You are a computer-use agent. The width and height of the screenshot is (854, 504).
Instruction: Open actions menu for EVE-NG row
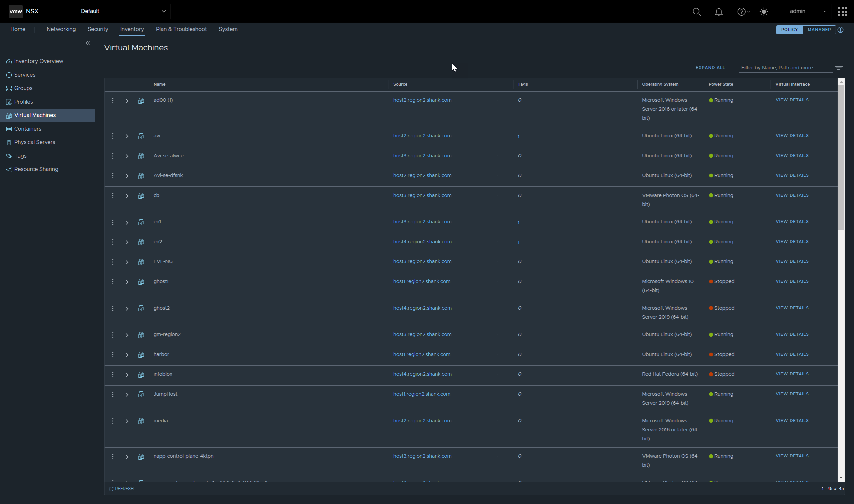click(x=113, y=262)
